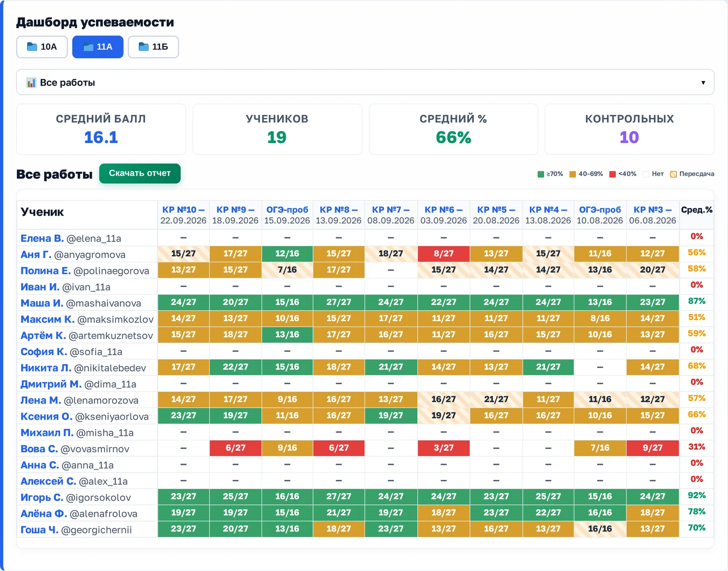
Task: Click the striped 7/16 score for Полина Е.
Action: coord(287,270)
